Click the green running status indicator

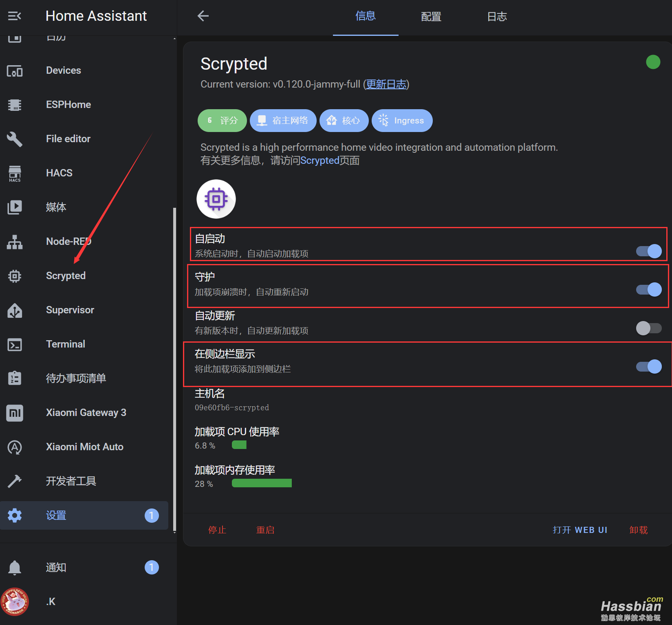click(653, 62)
